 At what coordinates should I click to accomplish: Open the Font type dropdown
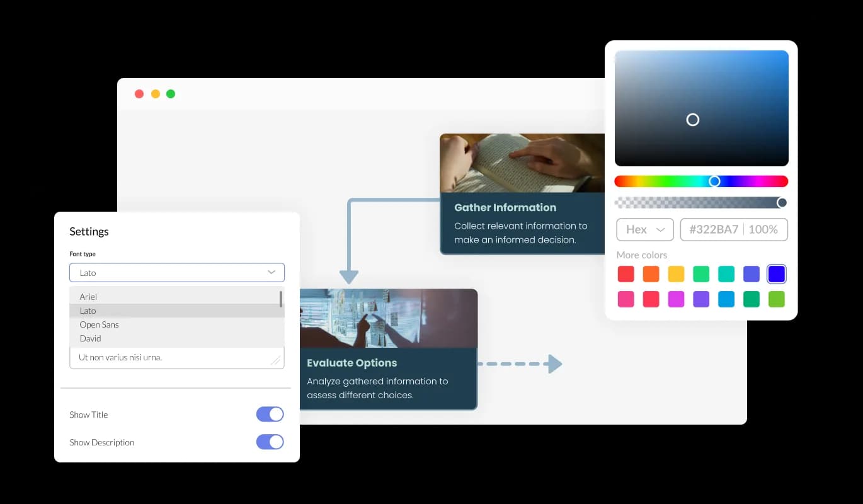[x=176, y=273]
